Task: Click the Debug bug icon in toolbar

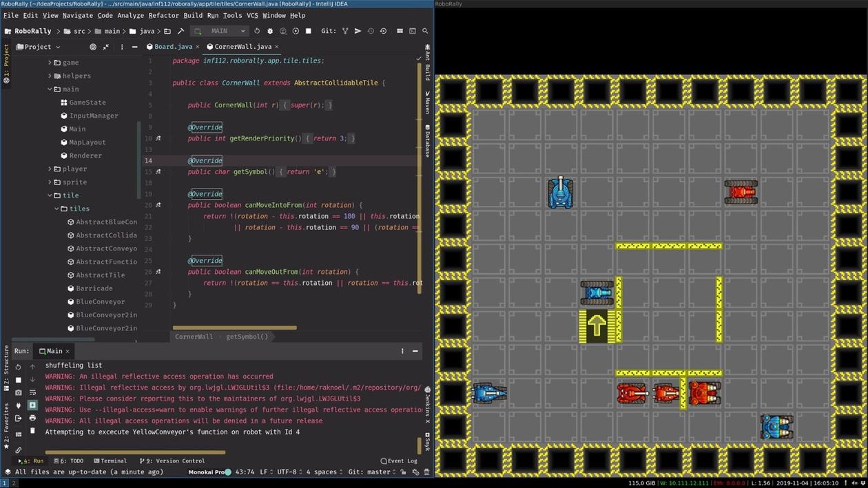Action: tap(270, 31)
